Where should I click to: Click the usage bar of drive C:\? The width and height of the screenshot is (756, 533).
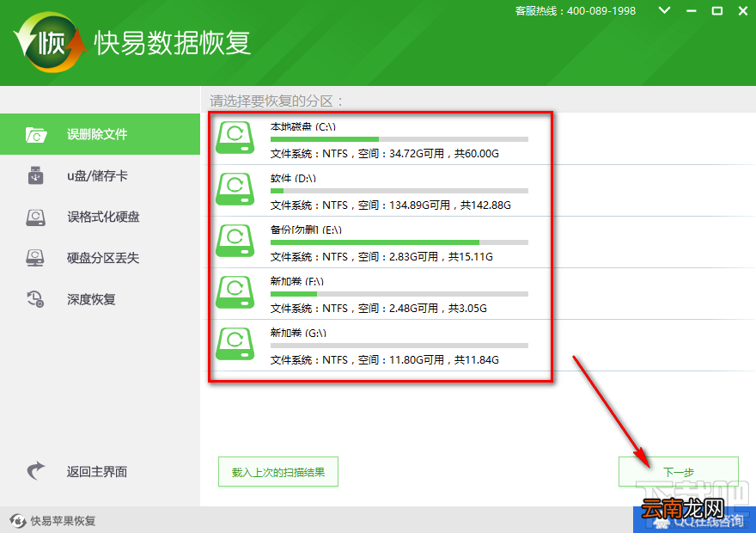(399, 139)
